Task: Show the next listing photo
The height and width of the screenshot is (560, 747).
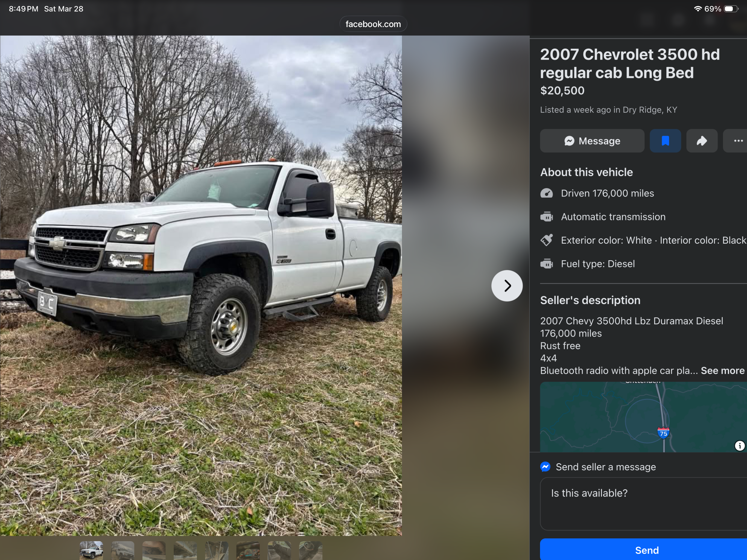Action: 507,286
